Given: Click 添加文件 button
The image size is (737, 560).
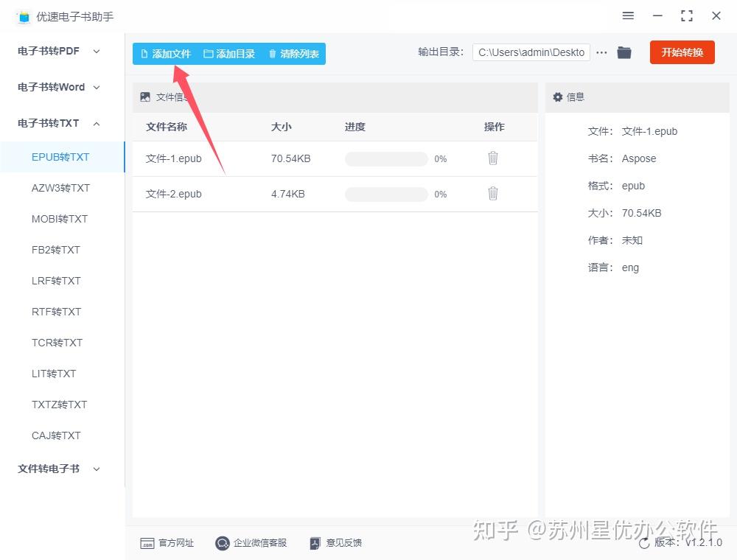Looking at the screenshot, I should click(166, 54).
